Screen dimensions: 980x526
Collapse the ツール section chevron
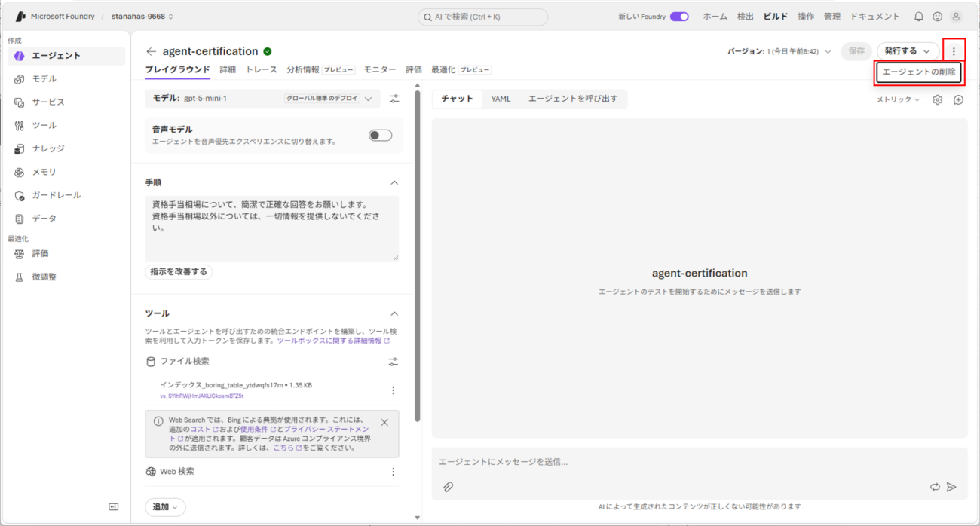click(x=394, y=313)
